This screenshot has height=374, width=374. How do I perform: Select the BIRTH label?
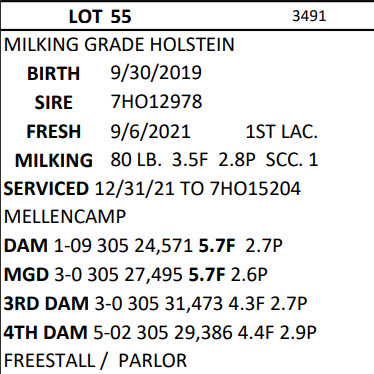pos(53,74)
